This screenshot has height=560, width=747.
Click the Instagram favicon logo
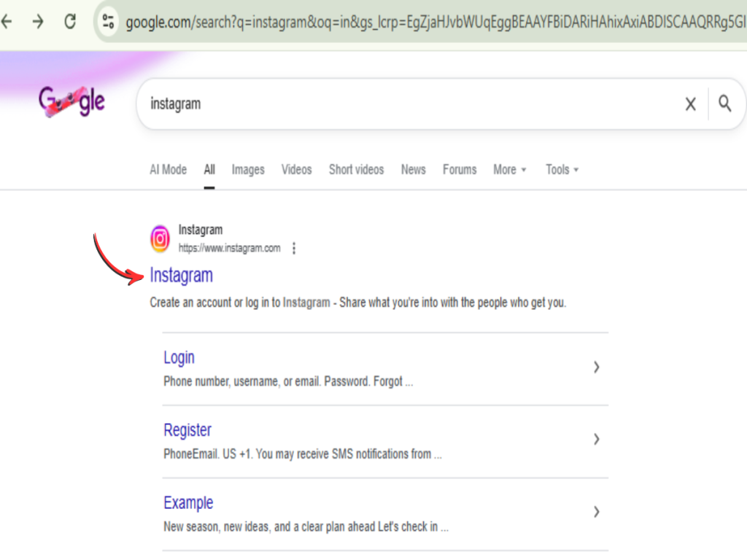point(160,238)
